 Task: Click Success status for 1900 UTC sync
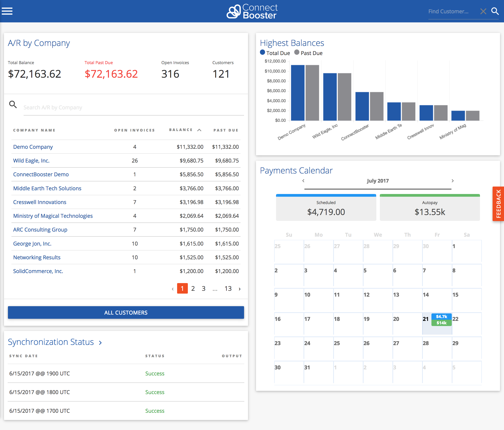pos(155,374)
